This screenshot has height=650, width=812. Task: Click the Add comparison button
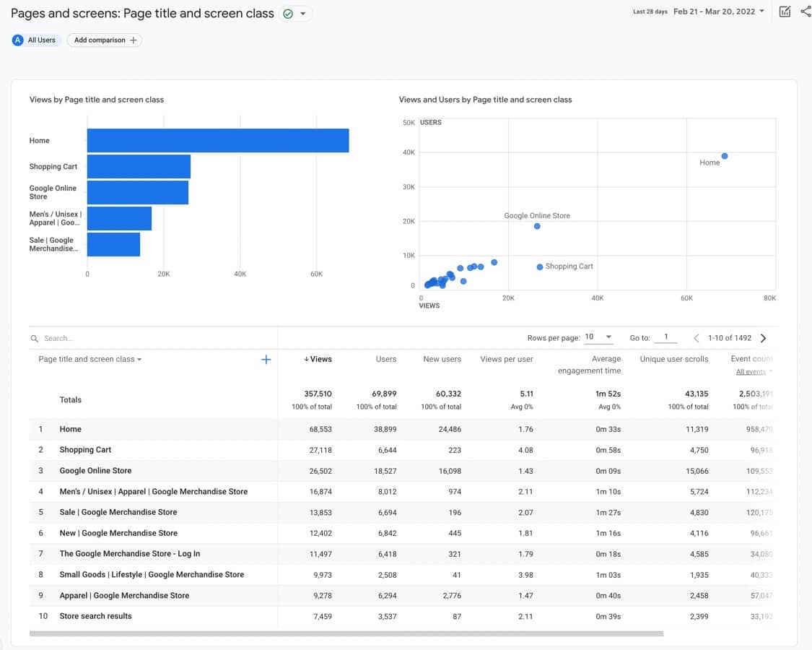(x=105, y=40)
